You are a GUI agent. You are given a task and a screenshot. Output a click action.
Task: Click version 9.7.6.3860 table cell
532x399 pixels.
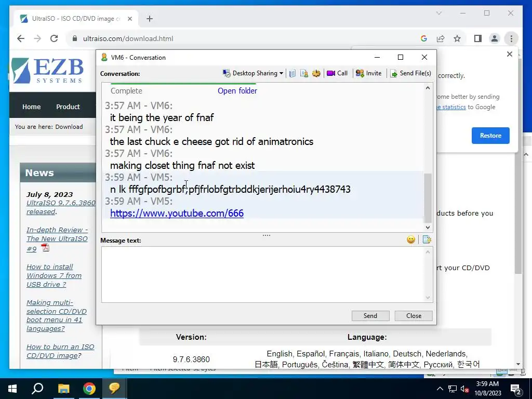[191, 360]
